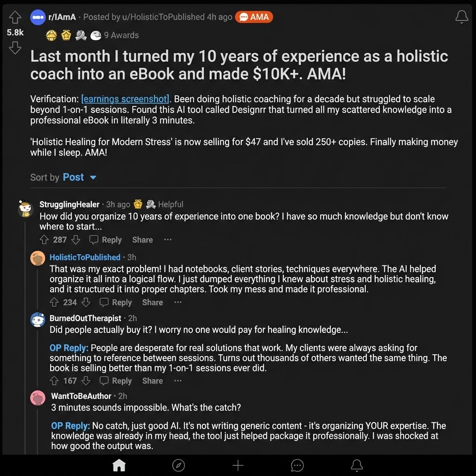Go to the r/IAmA subreddit

pos(62,17)
